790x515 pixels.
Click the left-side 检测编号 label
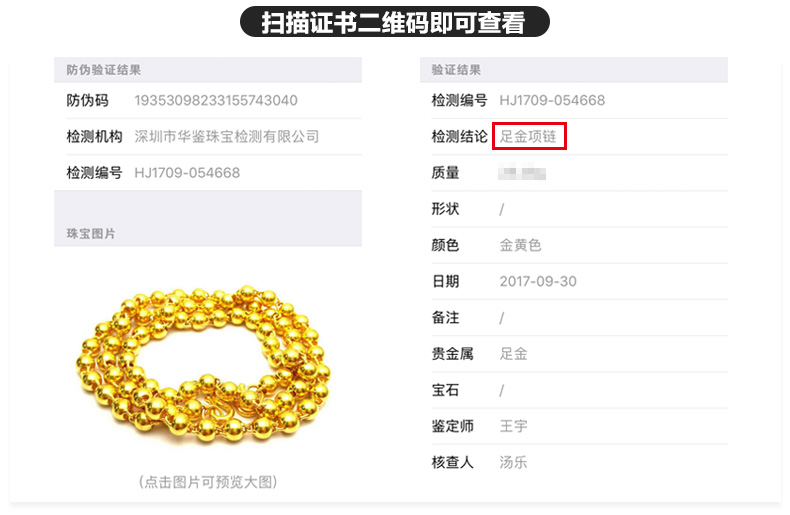(x=94, y=173)
